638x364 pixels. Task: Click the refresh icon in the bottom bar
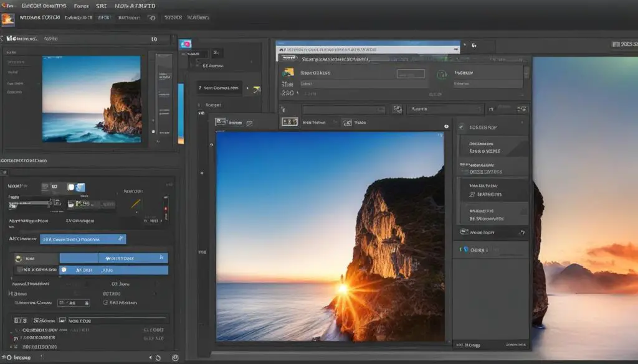point(158,358)
